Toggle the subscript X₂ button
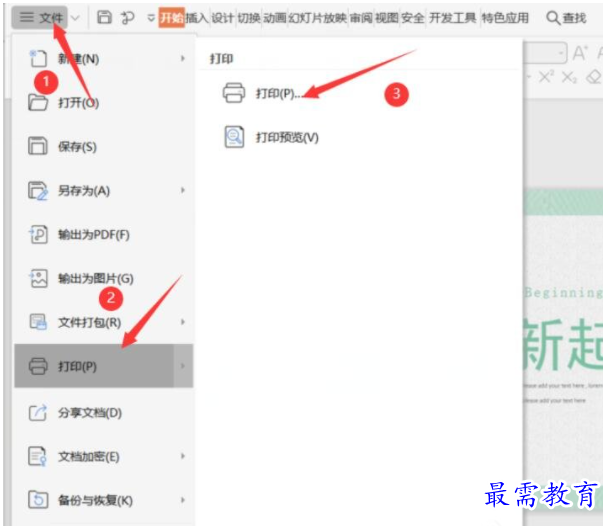 569,77
